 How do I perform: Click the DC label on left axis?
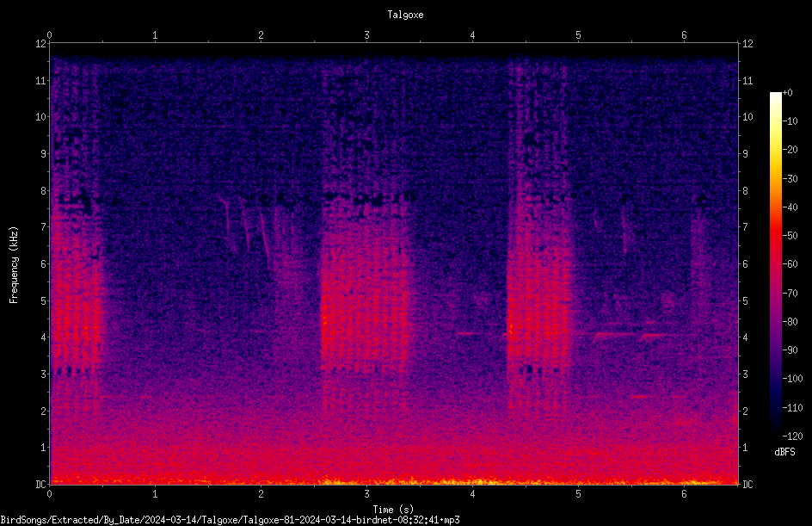point(40,484)
